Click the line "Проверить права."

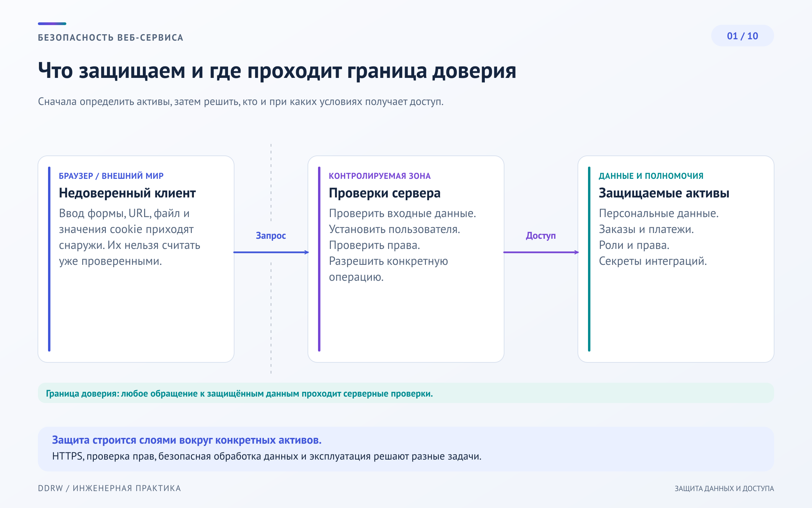pyautogui.click(x=375, y=245)
